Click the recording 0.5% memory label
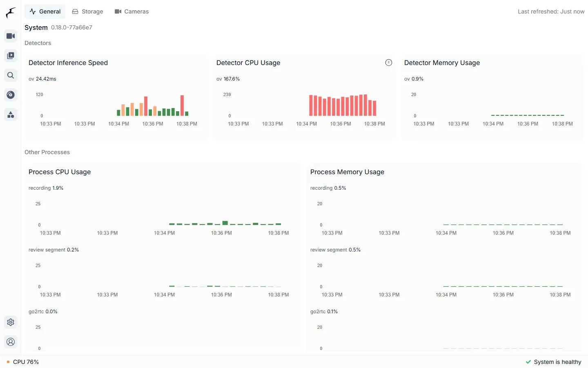This screenshot has width=588, height=368. click(328, 188)
